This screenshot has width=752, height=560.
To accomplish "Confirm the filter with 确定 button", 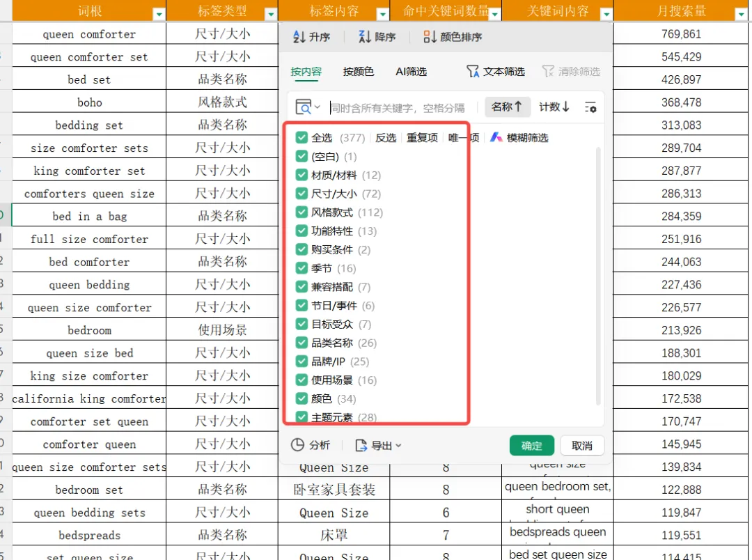I will point(532,445).
